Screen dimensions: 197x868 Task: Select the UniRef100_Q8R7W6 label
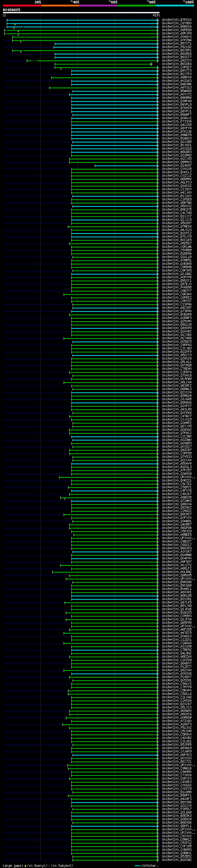pos(177,203)
